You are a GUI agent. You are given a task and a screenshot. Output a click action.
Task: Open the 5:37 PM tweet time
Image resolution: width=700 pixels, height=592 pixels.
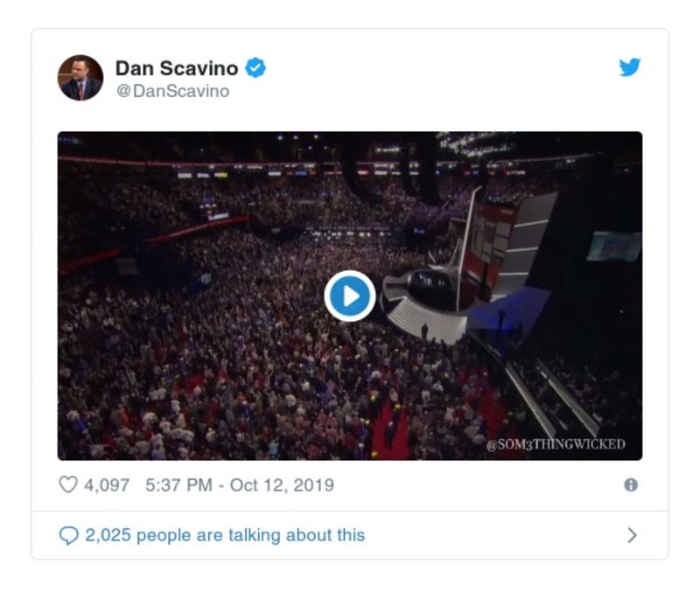[178, 484]
